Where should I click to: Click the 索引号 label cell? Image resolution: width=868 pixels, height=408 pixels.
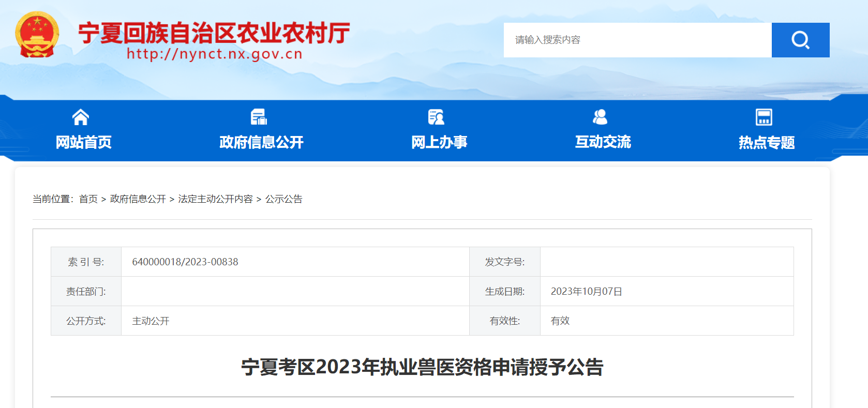pos(86,262)
